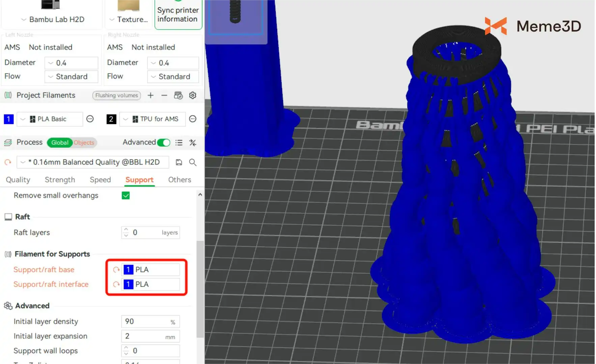Image resolution: width=596 pixels, height=364 pixels.
Task: Open project filament settings gear icon
Action: [x=193, y=95]
